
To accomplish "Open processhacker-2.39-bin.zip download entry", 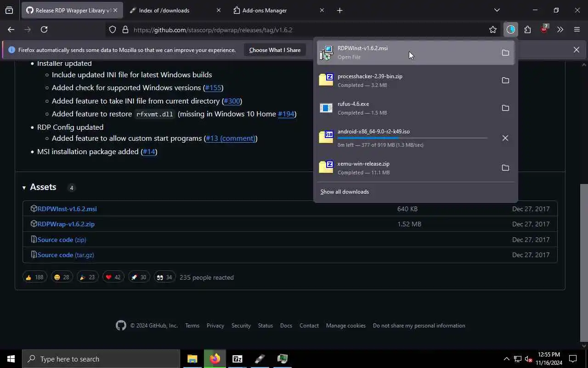I will point(407,80).
